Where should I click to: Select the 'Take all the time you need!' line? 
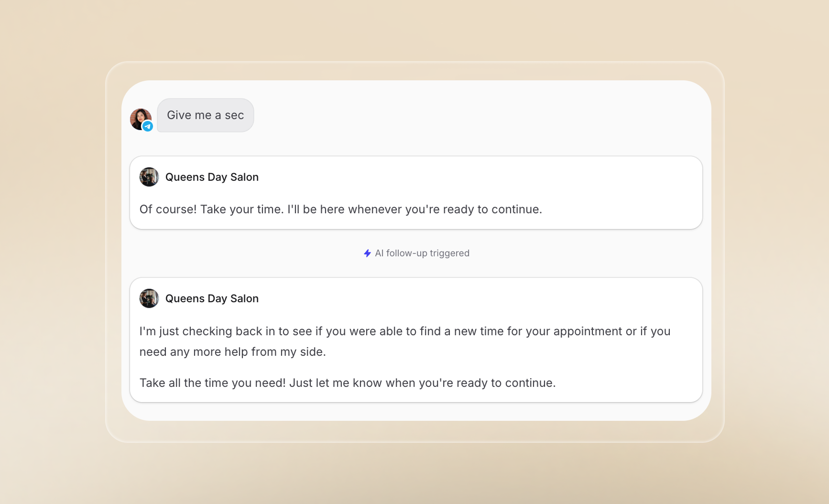[348, 383]
